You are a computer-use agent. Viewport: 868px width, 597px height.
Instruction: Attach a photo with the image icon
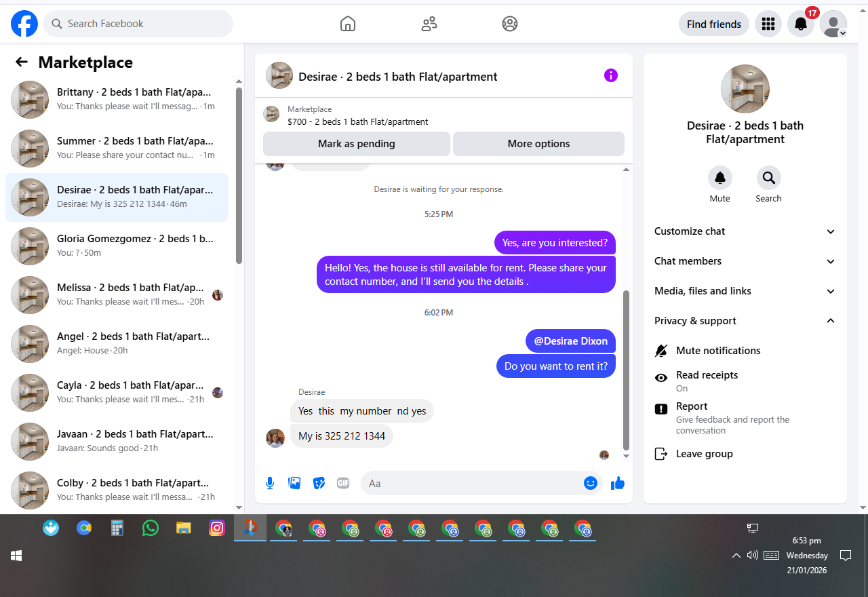click(x=294, y=483)
